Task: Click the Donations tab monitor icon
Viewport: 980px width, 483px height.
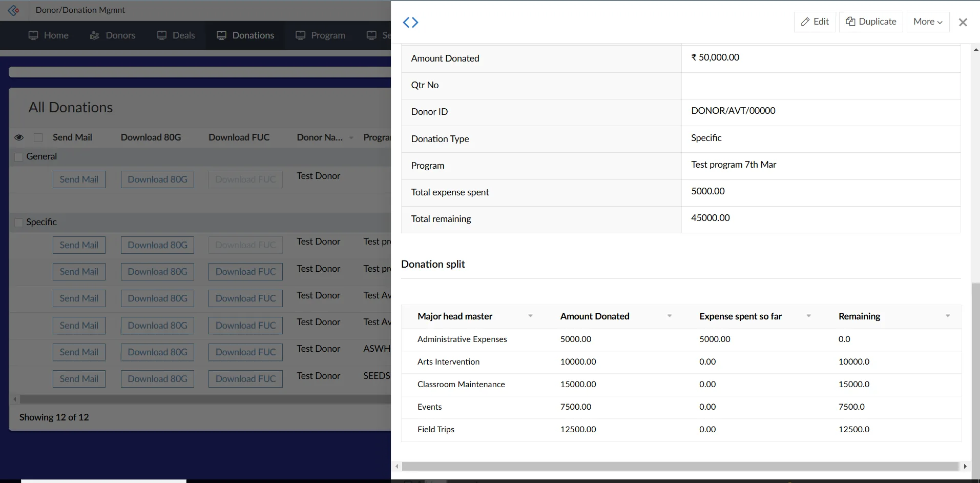Action: point(222,35)
